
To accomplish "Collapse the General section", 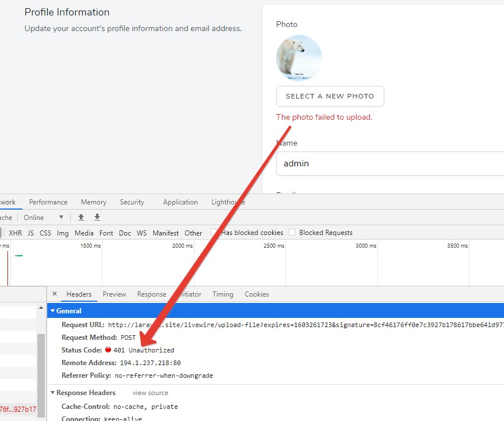I will pos(53,311).
